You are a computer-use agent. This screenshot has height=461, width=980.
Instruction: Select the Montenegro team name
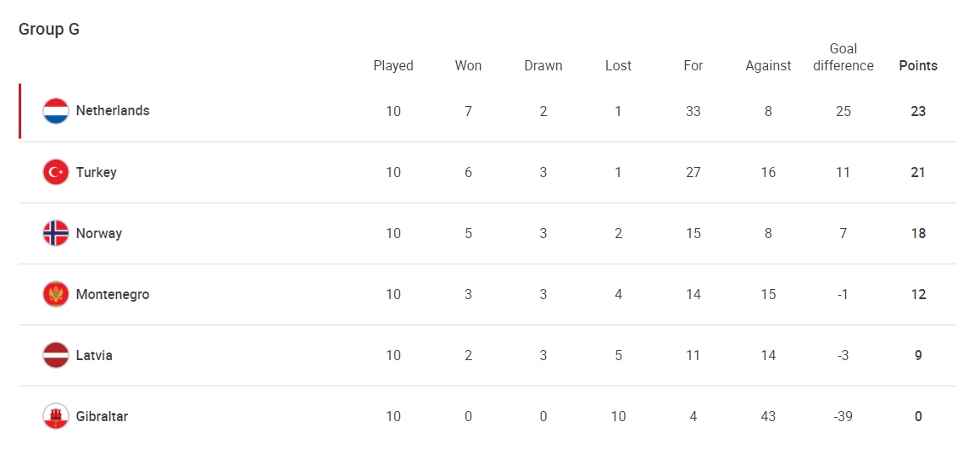[113, 294]
